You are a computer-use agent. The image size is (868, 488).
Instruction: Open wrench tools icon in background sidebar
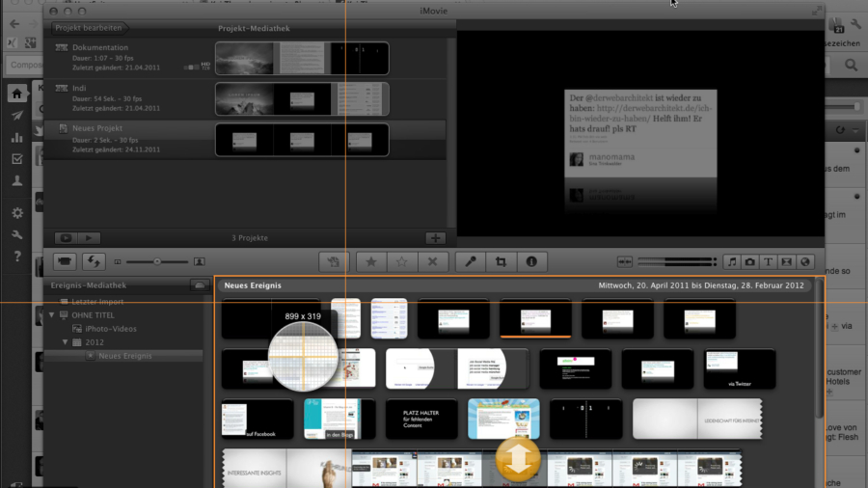[17, 234]
